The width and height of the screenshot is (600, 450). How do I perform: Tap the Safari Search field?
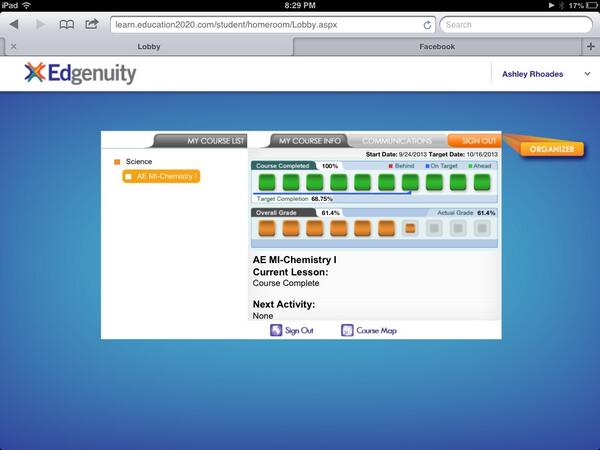(516, 25)
